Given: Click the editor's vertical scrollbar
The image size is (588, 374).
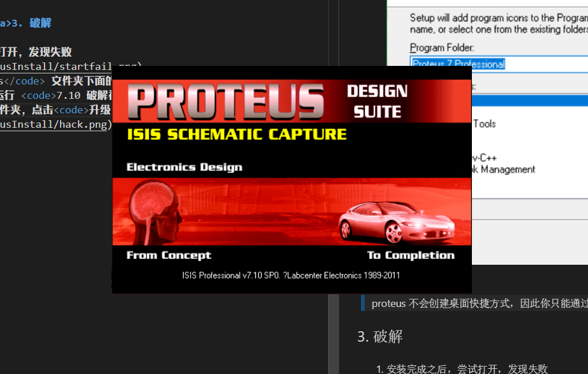Looking at the screenshot, I should click(333, 173).
